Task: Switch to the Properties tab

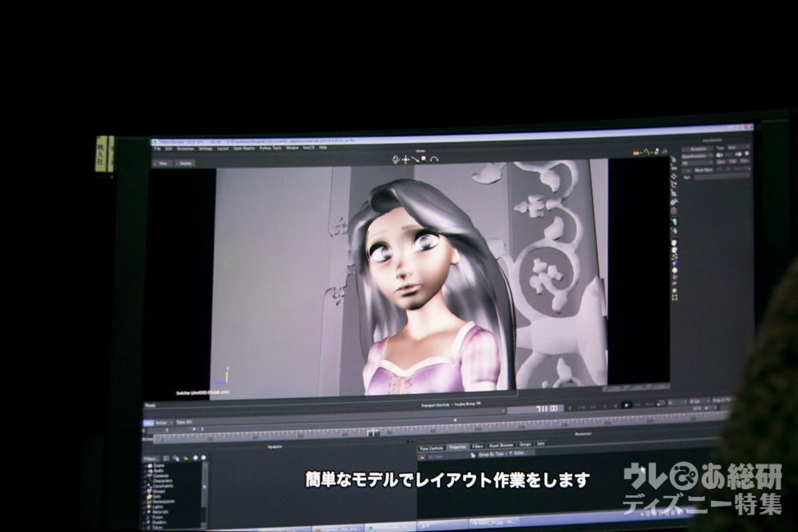Action: pos(457,447)
